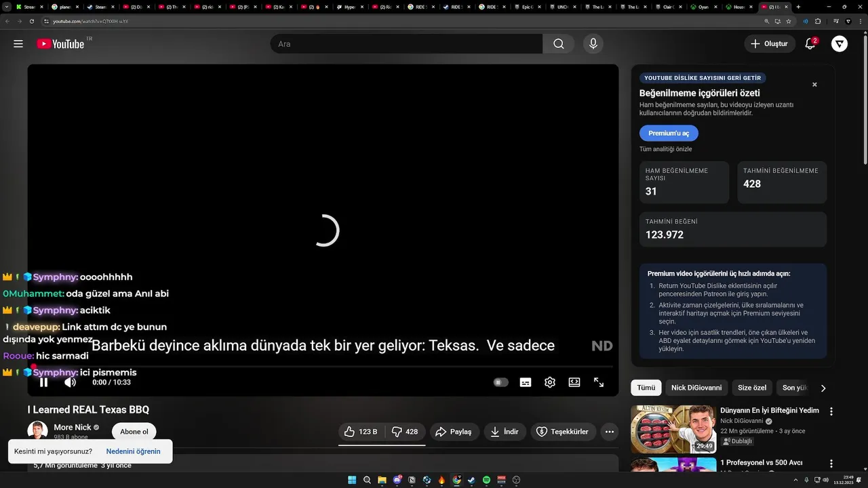Open Discord from the taskbar
The image size is (868, 488).
[x=397, y=480]
